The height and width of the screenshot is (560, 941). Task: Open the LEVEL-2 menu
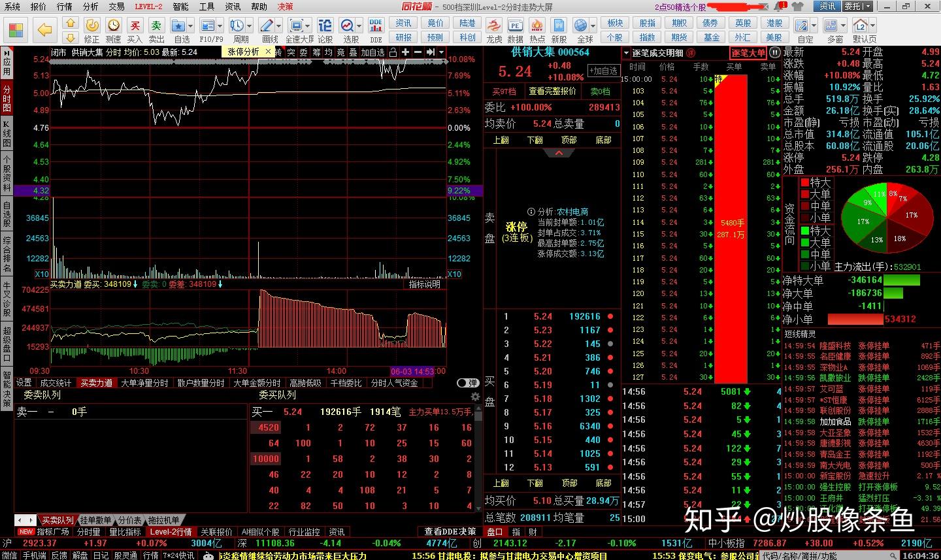pos(148,7)
